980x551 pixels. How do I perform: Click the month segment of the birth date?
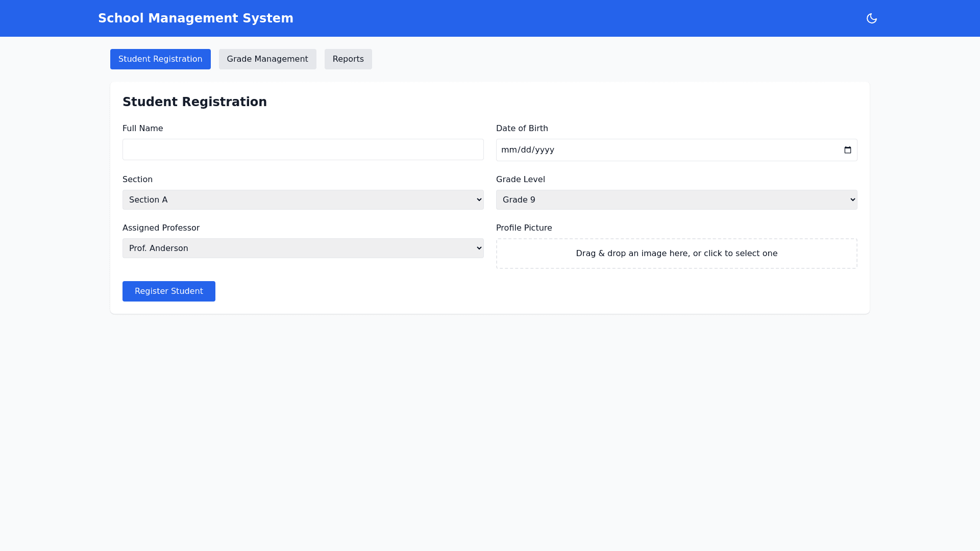pos(508,150)
